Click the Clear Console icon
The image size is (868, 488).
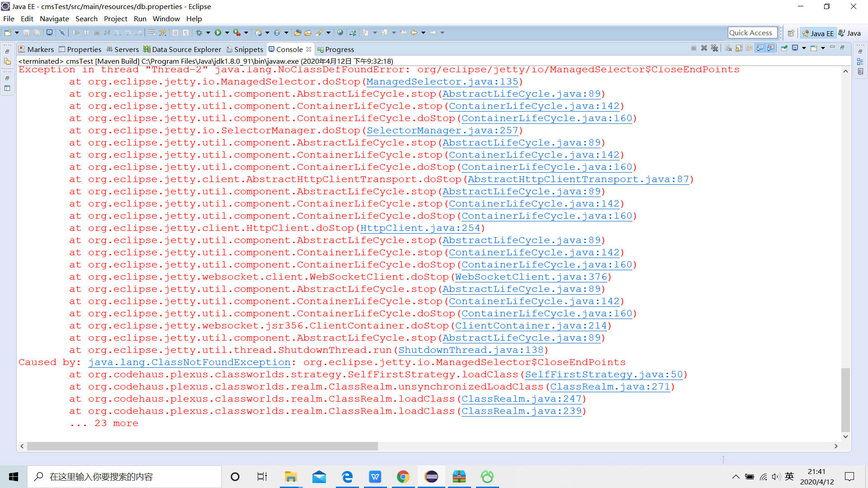tap(728, 48)
